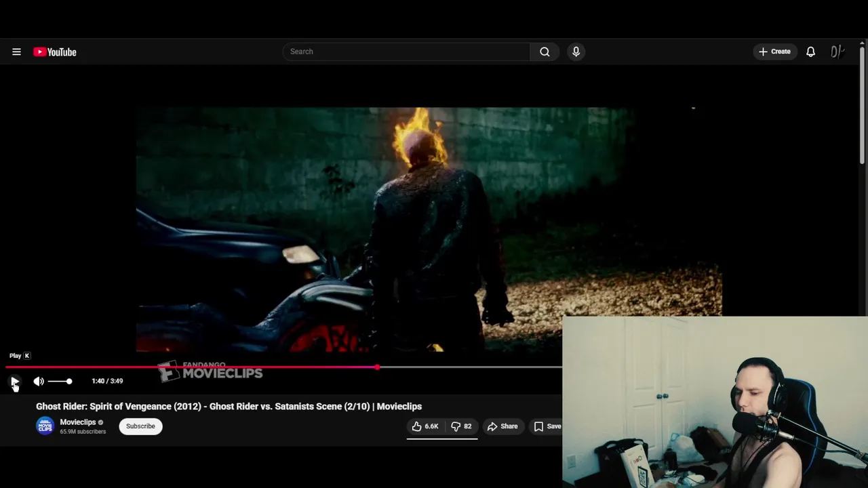Click the 65.9M subscribers text
This screenshot has width=868, height=488.
pos(83,432)
